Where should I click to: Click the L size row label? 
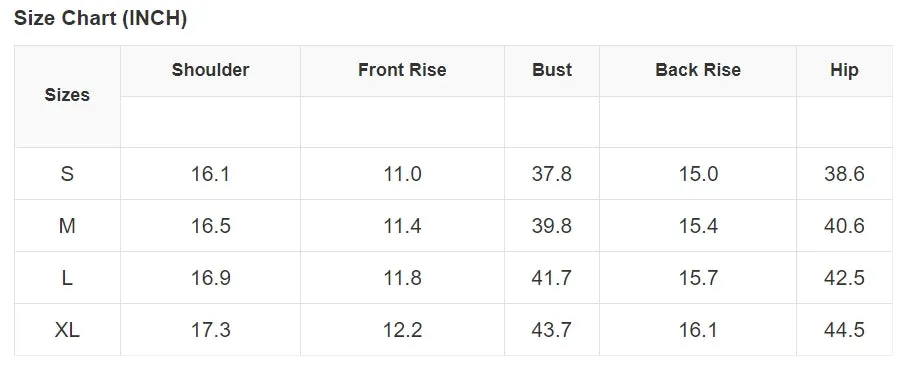point(67,278)
